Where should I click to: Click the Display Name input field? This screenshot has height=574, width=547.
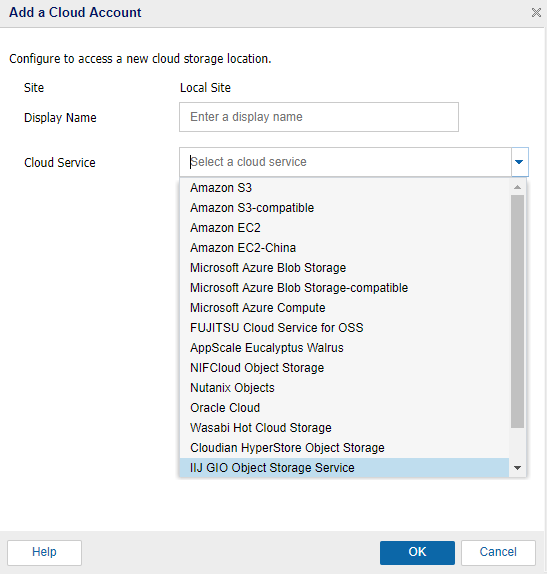[x=319, y=117]
